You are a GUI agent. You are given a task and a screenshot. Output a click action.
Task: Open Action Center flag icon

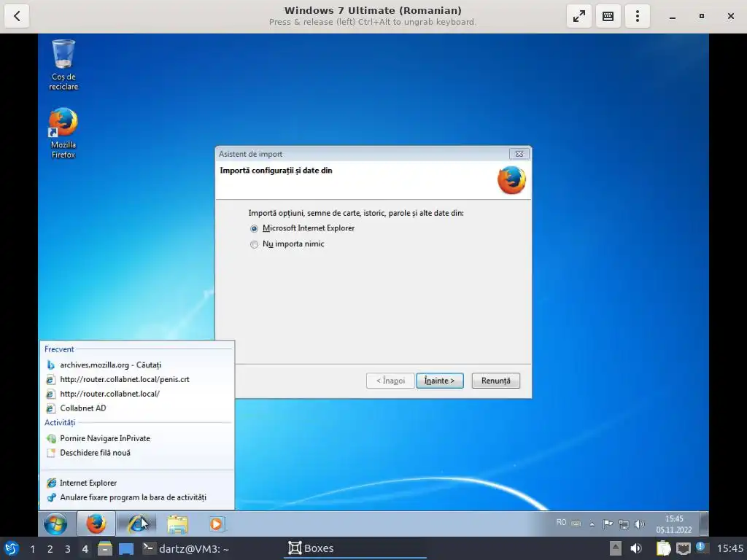[608, 524]
